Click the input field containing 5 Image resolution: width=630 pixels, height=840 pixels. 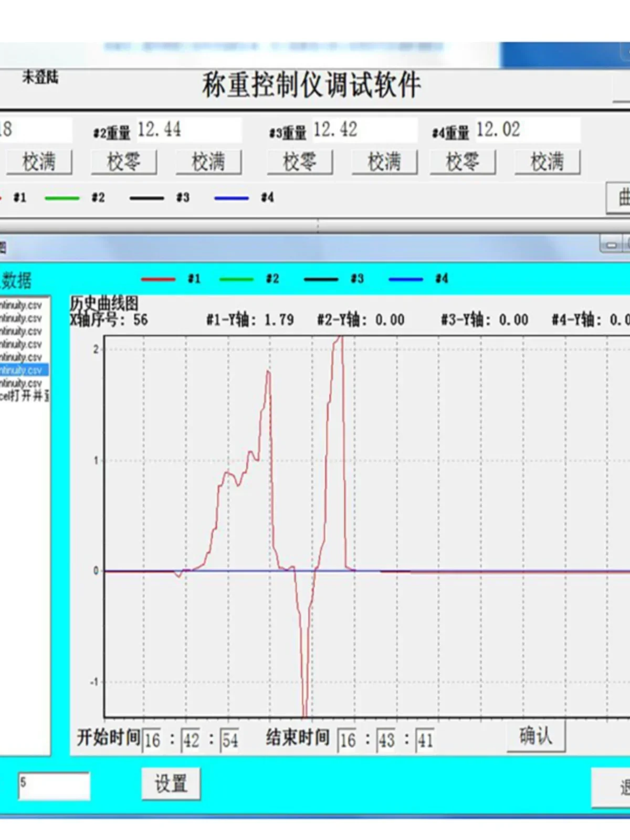point(54,786)
